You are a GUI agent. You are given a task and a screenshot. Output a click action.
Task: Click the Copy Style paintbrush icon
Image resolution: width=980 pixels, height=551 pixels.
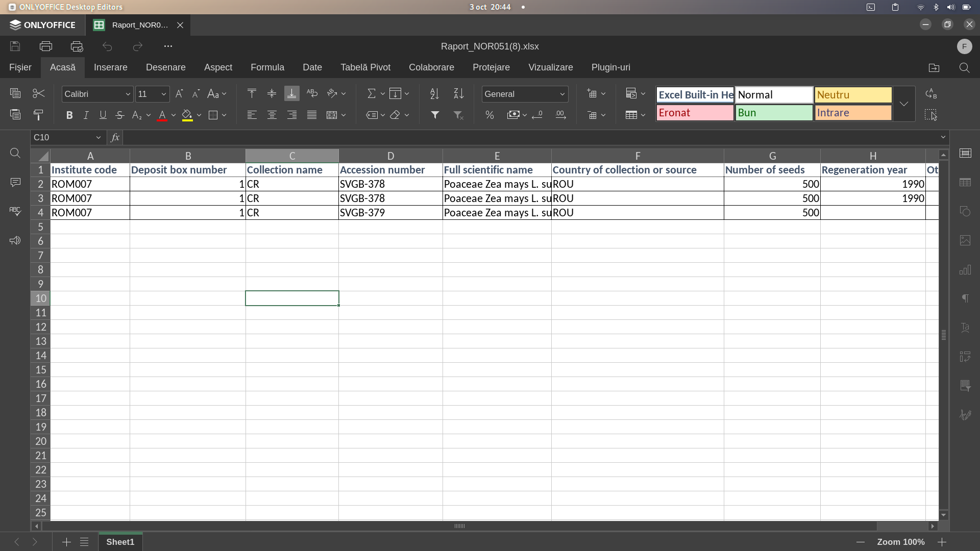(38, 115)
